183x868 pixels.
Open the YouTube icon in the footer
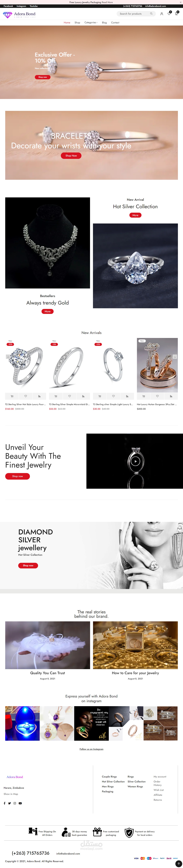click(20, 803)
